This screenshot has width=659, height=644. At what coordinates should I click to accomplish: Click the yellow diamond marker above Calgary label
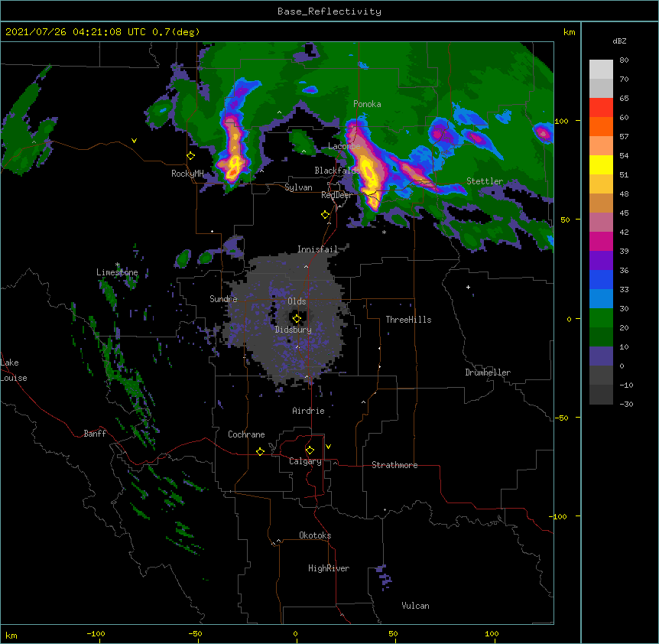click(310, 450)
